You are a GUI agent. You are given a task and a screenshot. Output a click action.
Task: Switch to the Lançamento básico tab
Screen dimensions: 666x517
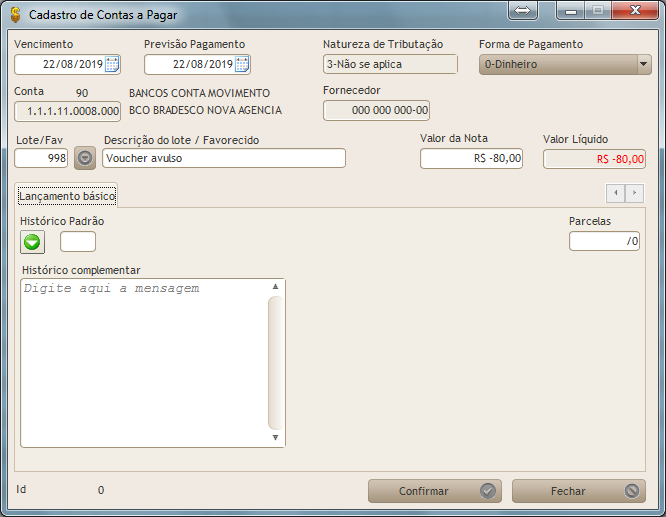point(67,197)
